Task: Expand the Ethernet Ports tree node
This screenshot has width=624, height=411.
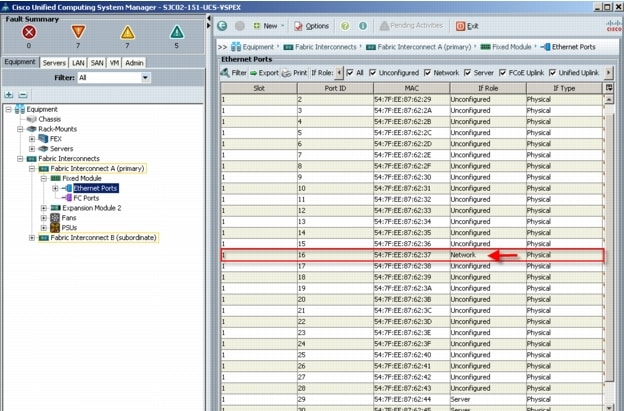Action: (55, 188)
